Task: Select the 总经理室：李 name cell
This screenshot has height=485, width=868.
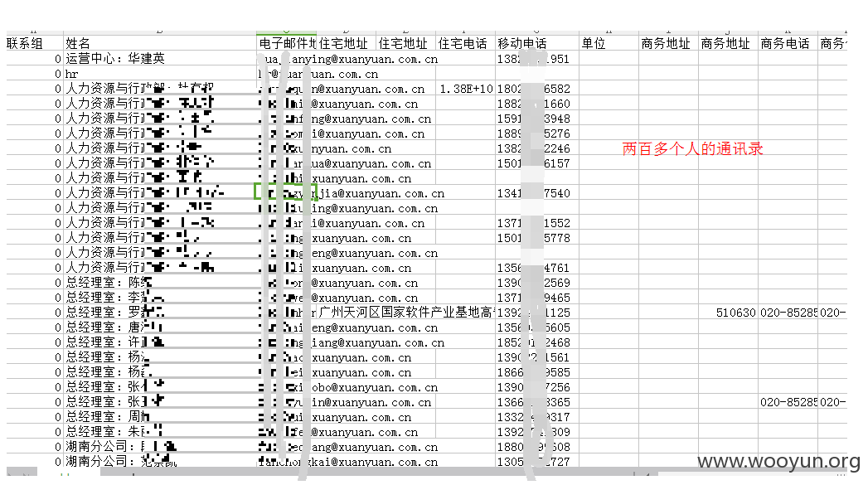Action: tap(159, 298)
